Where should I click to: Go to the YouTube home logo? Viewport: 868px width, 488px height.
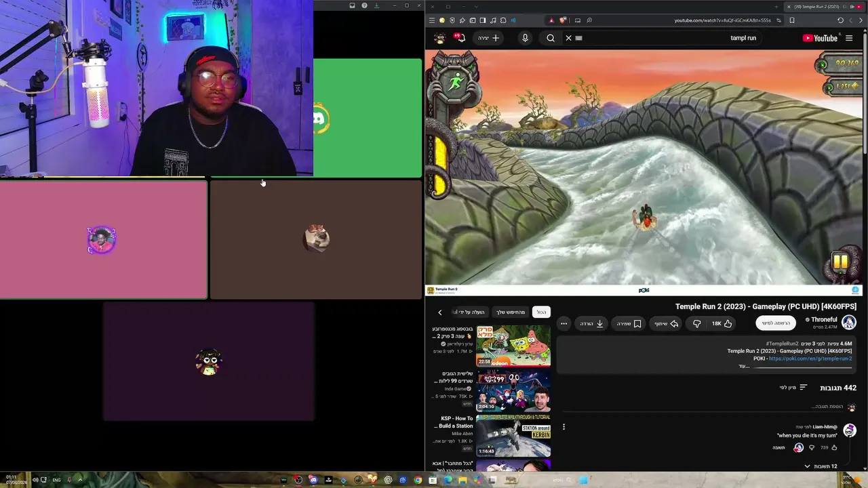[x=820, y=38]
